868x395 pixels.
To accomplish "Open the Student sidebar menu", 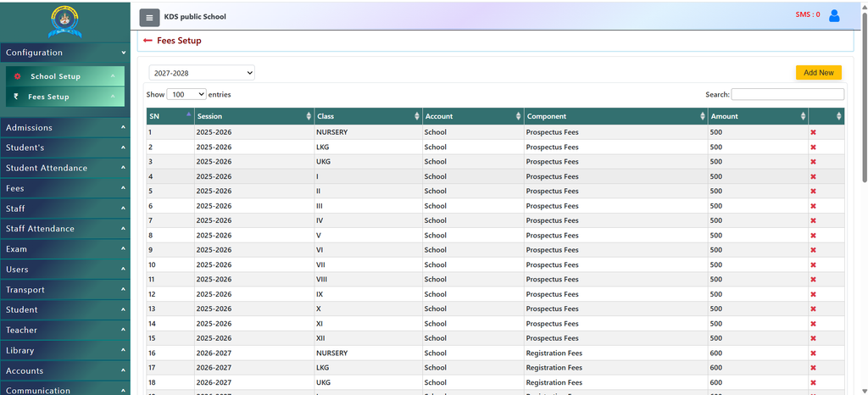I will pos(64,309).
